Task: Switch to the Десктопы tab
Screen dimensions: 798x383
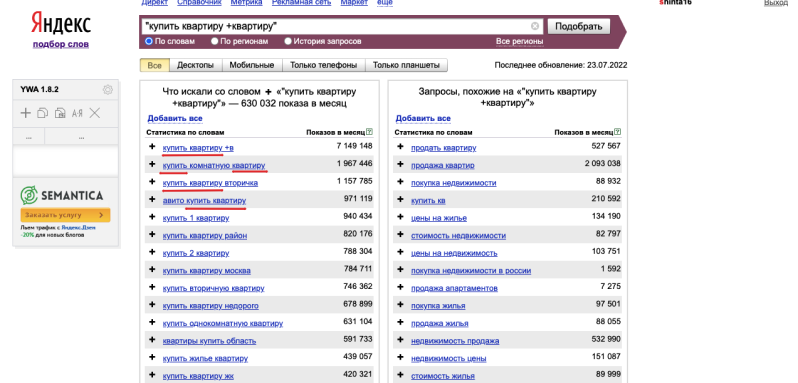Action: [x=195, y=65]
